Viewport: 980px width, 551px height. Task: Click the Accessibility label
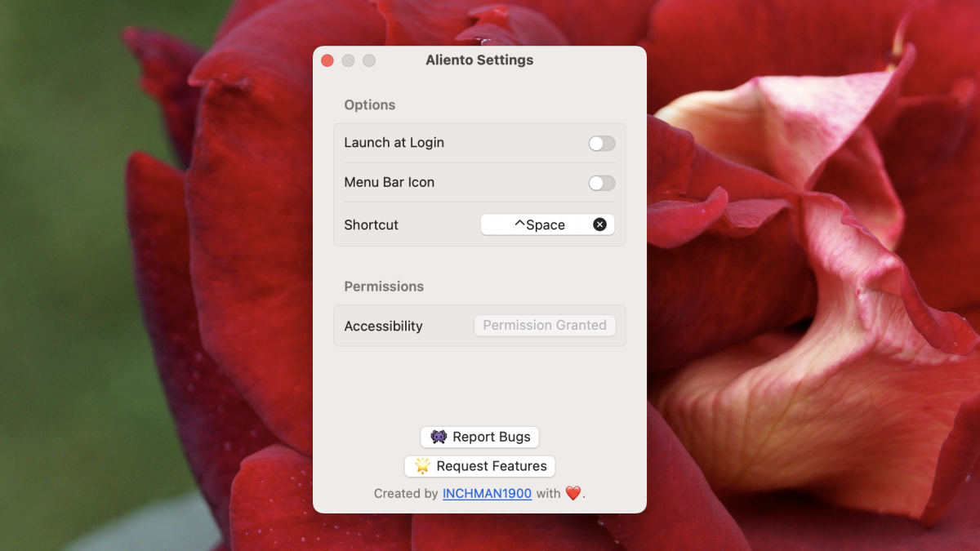pos(383,326)
